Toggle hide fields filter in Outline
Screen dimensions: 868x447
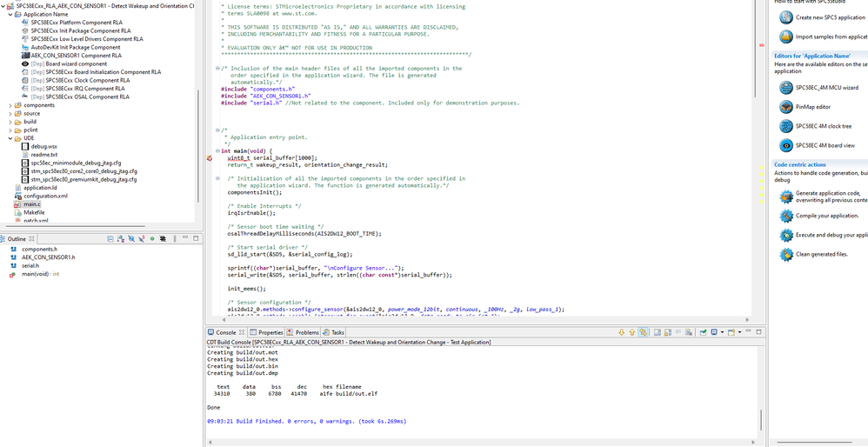pyautogui.click(x=131, y=239)
